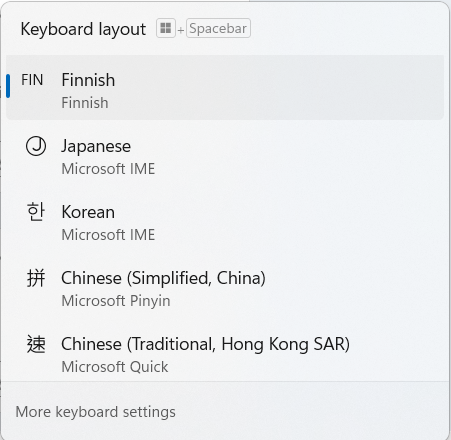The height and width of the screenshot is (440, 451).
Task: Click the Microsoft Pinyin subtitle text
Action: [116, 301]
